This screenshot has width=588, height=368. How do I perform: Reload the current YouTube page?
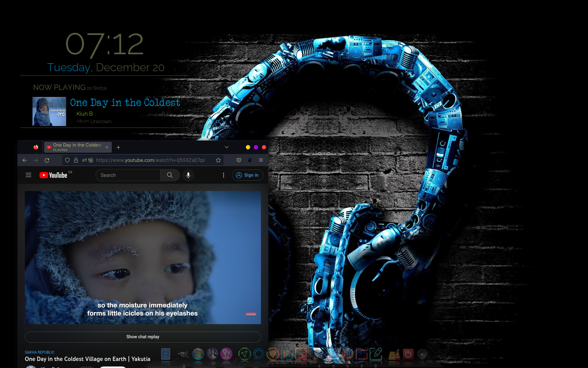(47, 160)
